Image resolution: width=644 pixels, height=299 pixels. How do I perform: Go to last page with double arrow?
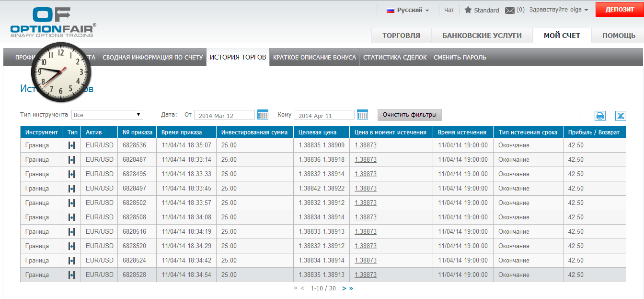tap(351, 288)
